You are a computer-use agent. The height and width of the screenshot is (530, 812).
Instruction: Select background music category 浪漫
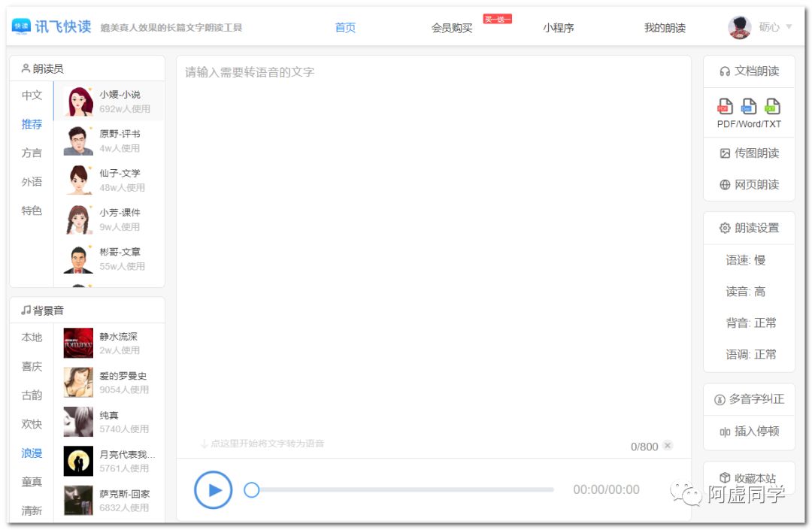[x=32, y=453]
